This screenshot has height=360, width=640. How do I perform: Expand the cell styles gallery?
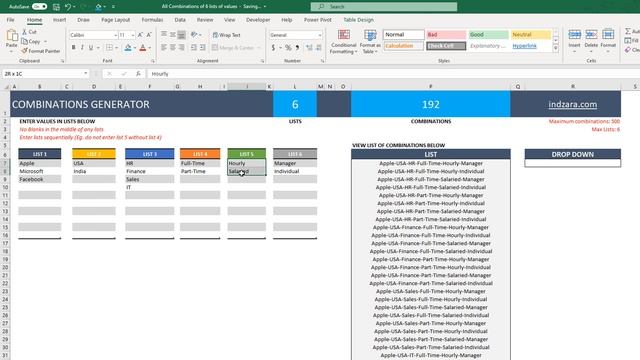click(x=556, y=48)
